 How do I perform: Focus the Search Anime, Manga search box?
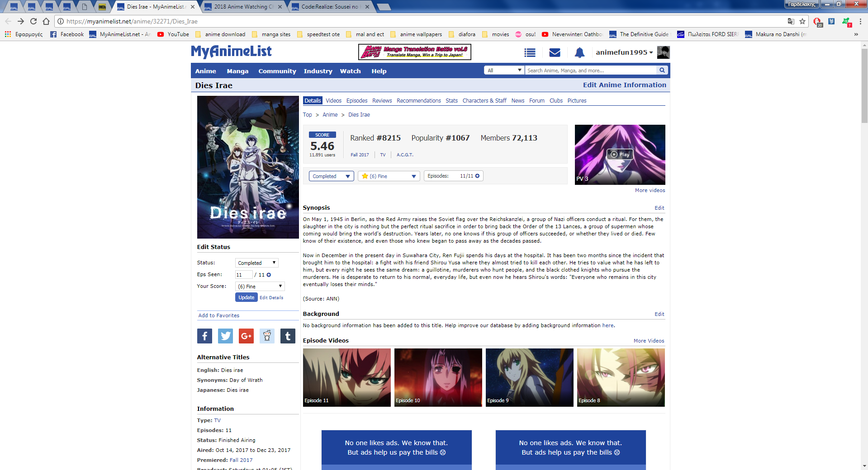[590, 70]
